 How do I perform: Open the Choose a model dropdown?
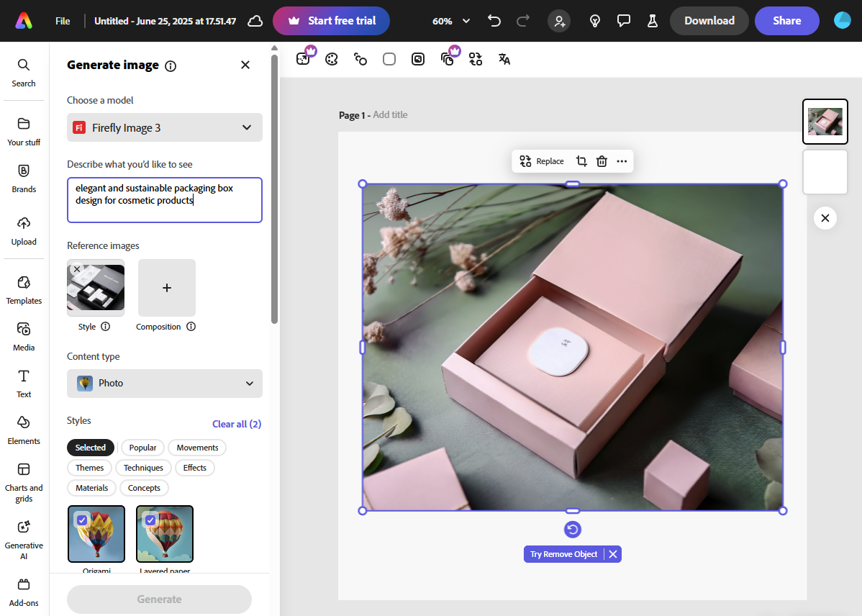tap(164, 127)
